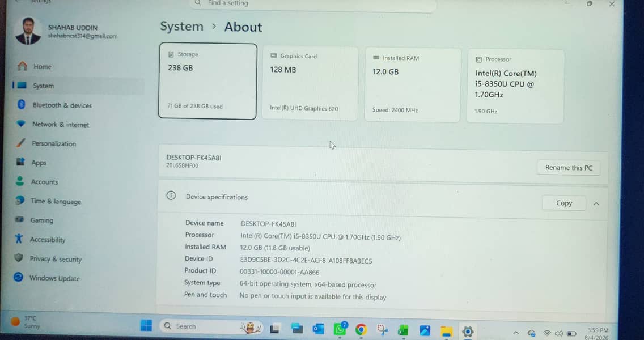Click the SHAHAB UDDIN profile picture

pyautogui.click(x=28, y=31)
